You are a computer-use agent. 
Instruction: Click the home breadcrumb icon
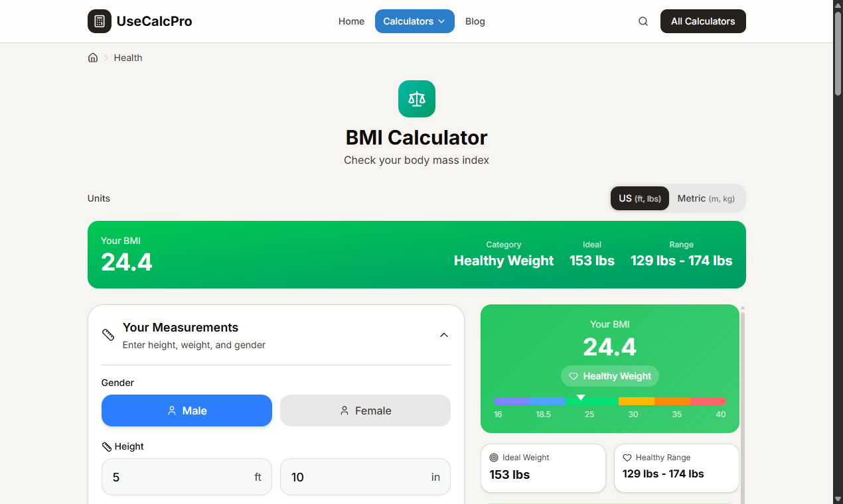[x=93, y=58]
